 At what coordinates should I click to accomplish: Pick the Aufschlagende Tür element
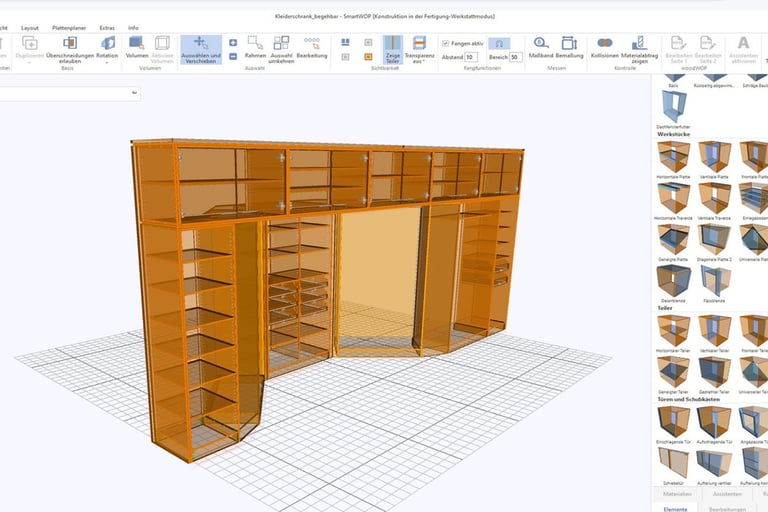pyautogui.click(x=714, y=425)
